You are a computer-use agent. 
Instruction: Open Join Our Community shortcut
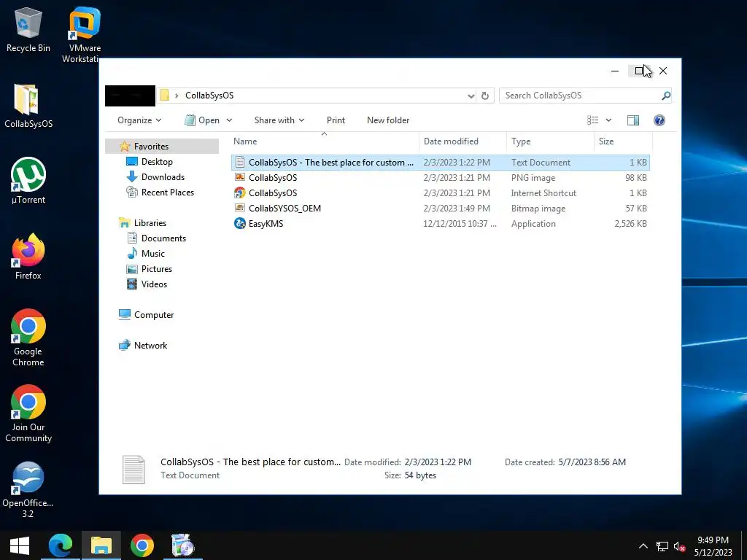(28, 413)
